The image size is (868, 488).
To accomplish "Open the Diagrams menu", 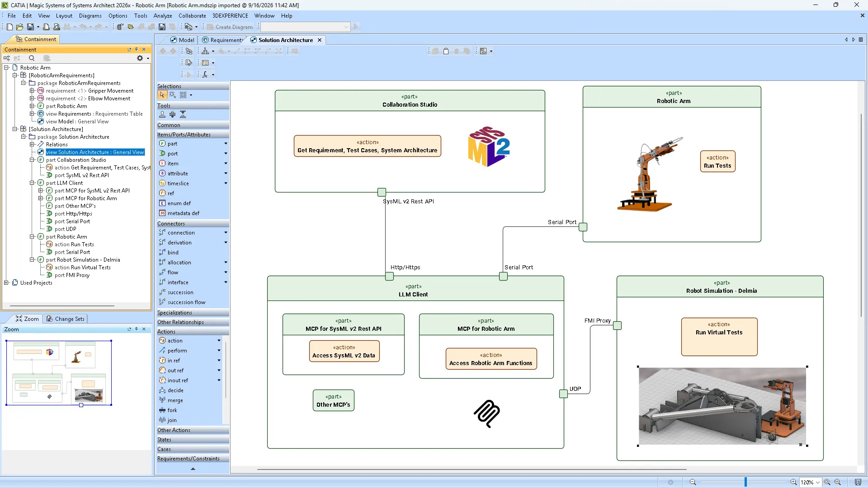I will click(90, 16).
